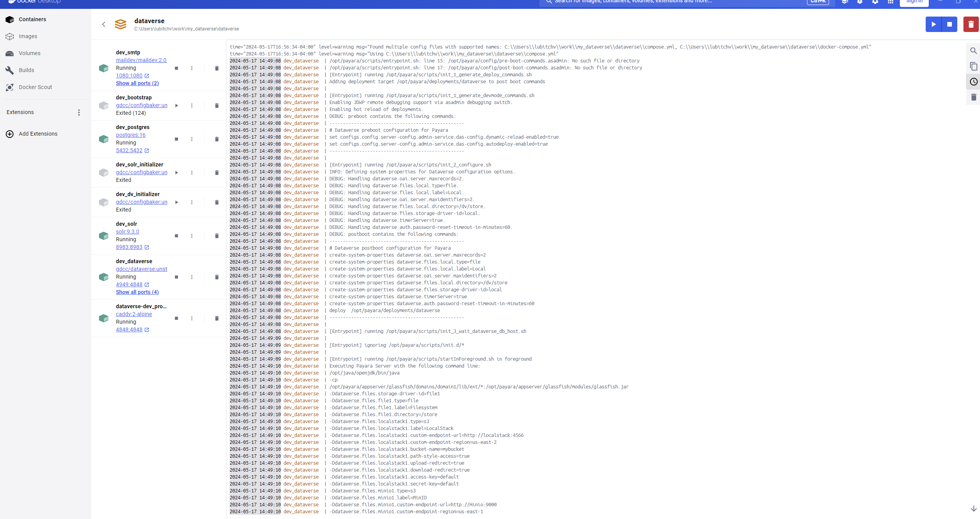Go back to containers list
Image resolution: width=980 pixels, height=519 pixels.
(x=104, y=24)
